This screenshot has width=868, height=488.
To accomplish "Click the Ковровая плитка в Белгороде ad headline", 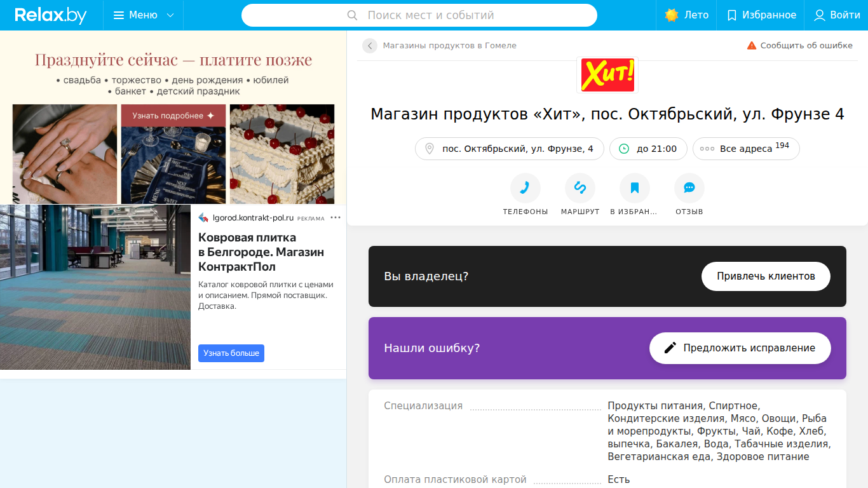I will (261, 252).
